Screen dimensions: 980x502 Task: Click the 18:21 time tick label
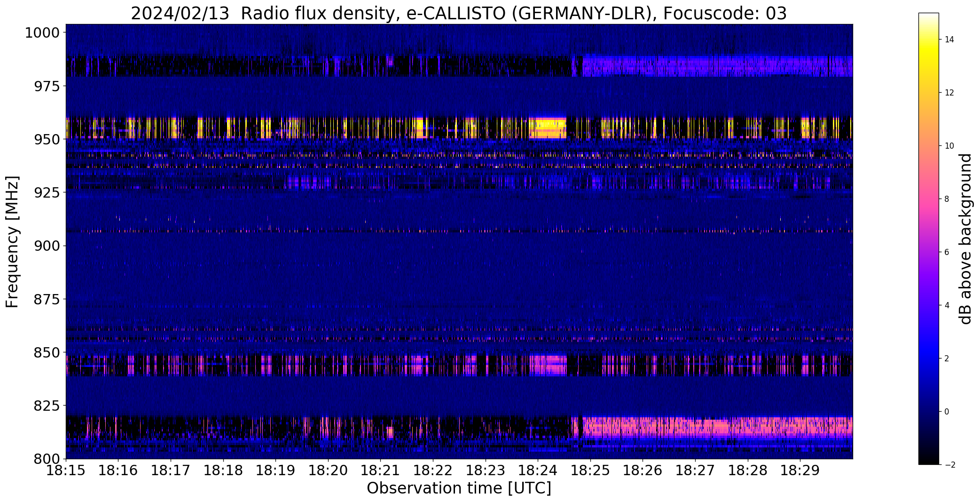pyautogui.click(x=381, y=470)
